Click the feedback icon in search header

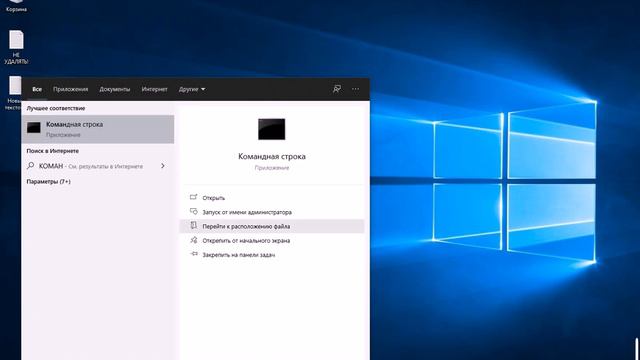[x=337, y=89]
